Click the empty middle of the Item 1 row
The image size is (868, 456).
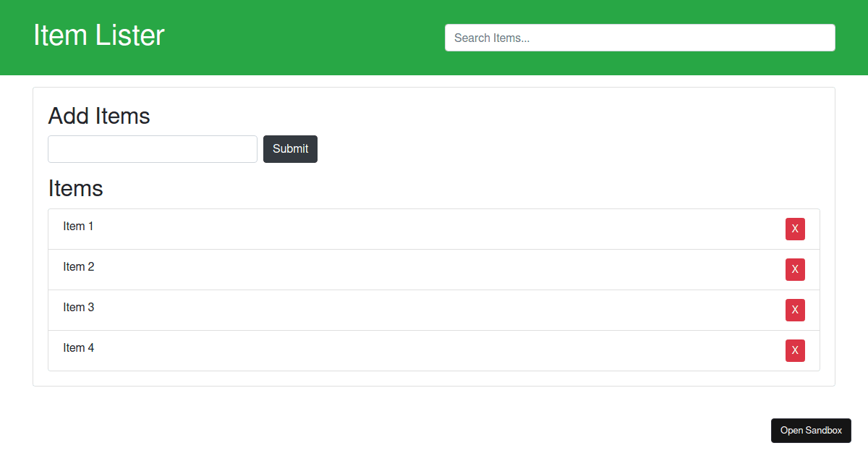434,229
